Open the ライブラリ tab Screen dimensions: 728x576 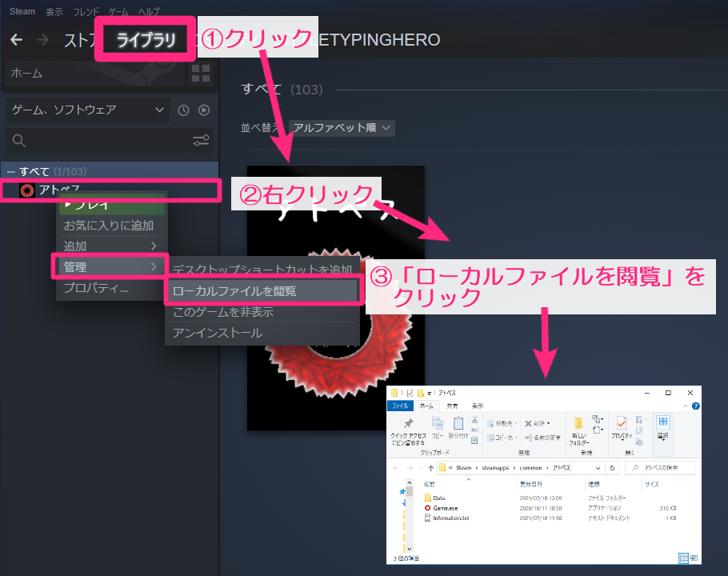coord(146,40)
